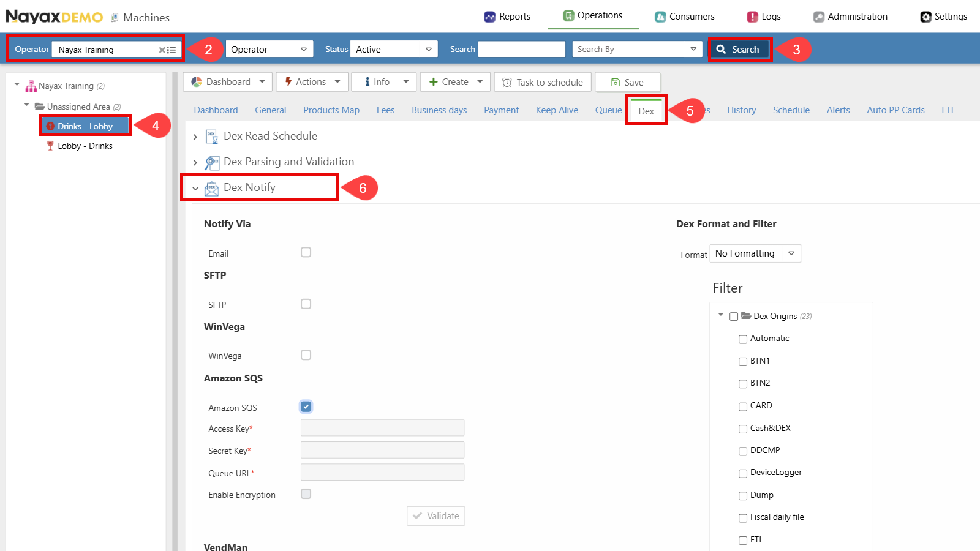Click the Search button
Screen dimensions: 980x551
(738, 50)
